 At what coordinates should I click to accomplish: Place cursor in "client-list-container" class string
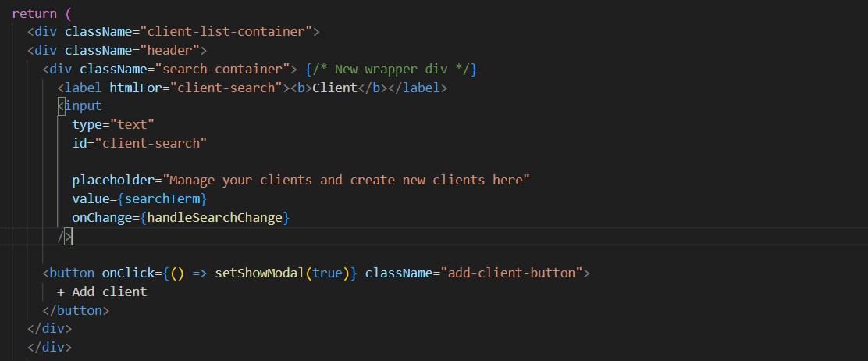click(x=215, y=32)
